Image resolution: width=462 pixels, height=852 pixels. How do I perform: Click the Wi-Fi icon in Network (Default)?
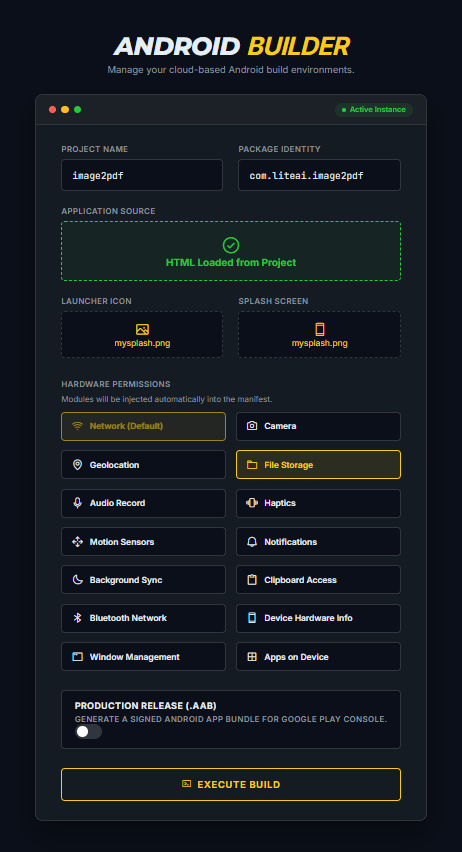click(77, 426)
